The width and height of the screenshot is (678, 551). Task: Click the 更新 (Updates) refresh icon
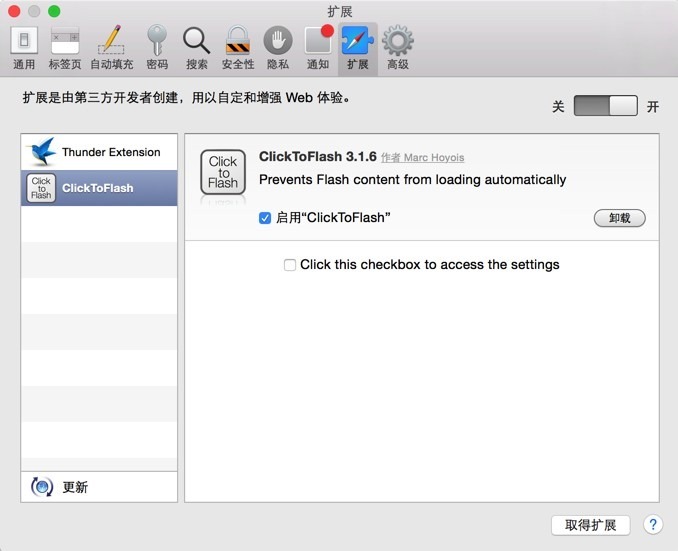coord(42,487)
